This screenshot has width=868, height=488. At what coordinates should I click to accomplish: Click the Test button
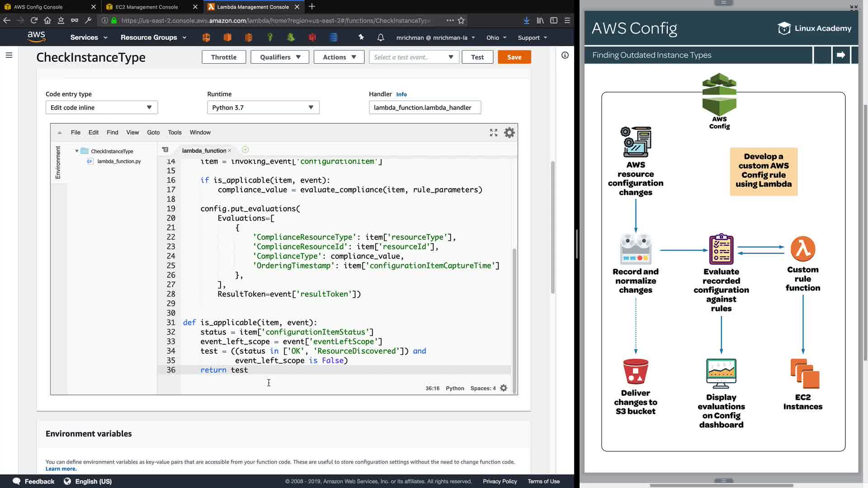[477, 57]
